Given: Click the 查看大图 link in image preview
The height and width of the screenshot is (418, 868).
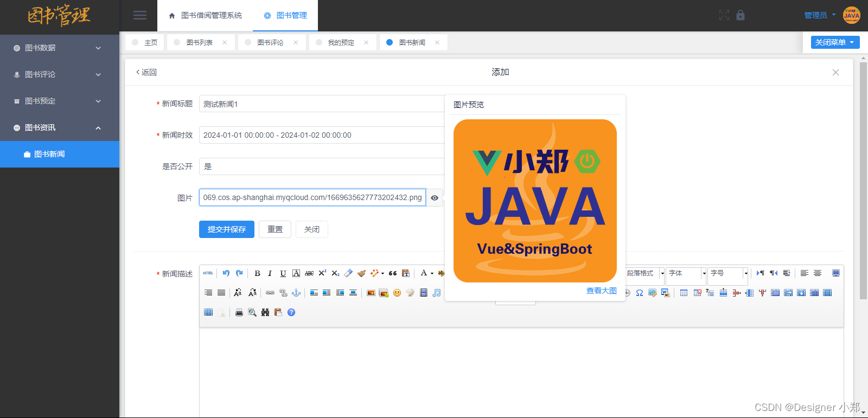Looking at the screenshot, I should click(x=602, y=291).
